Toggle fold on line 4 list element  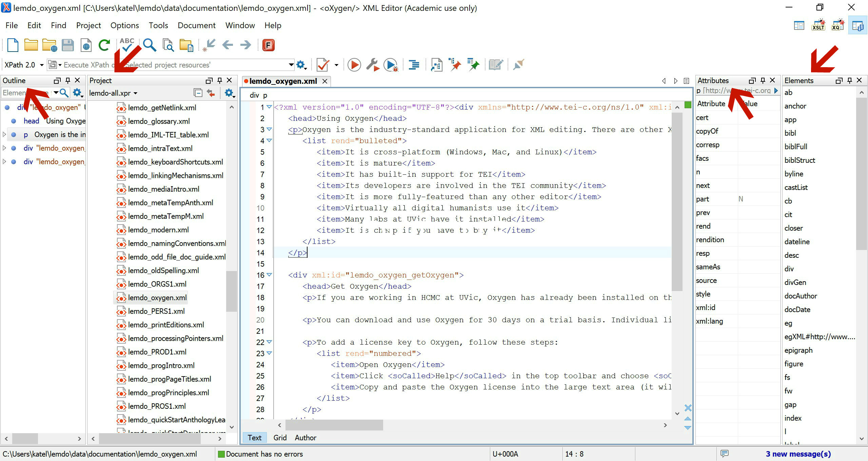(x=269, y=140)
